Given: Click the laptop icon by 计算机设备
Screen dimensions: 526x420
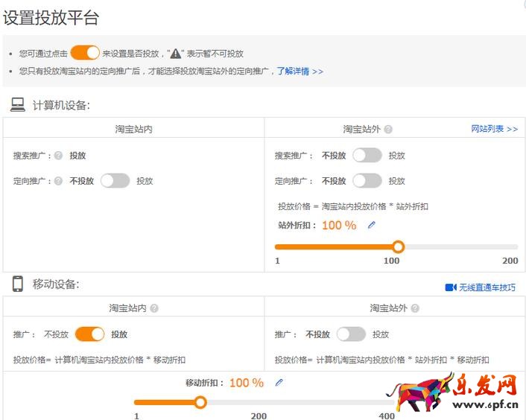Looking at the screenshot, I should [x=18, y=104].
